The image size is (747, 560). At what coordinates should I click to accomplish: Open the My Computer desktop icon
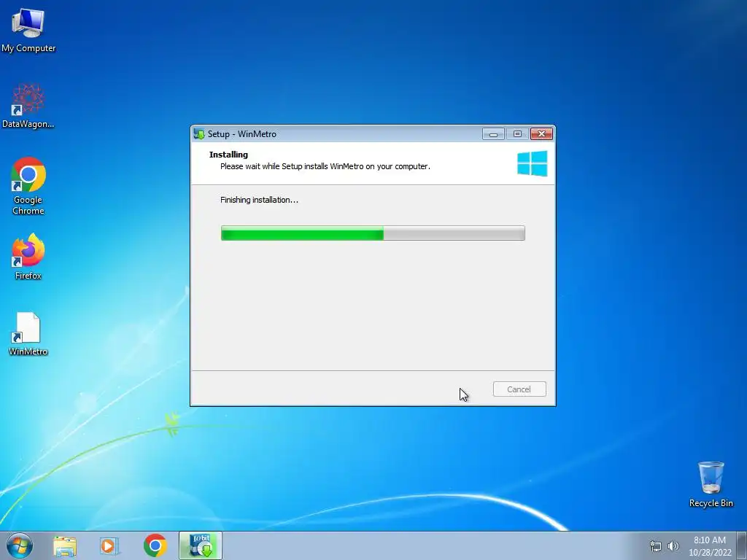[x=28, y=31]
